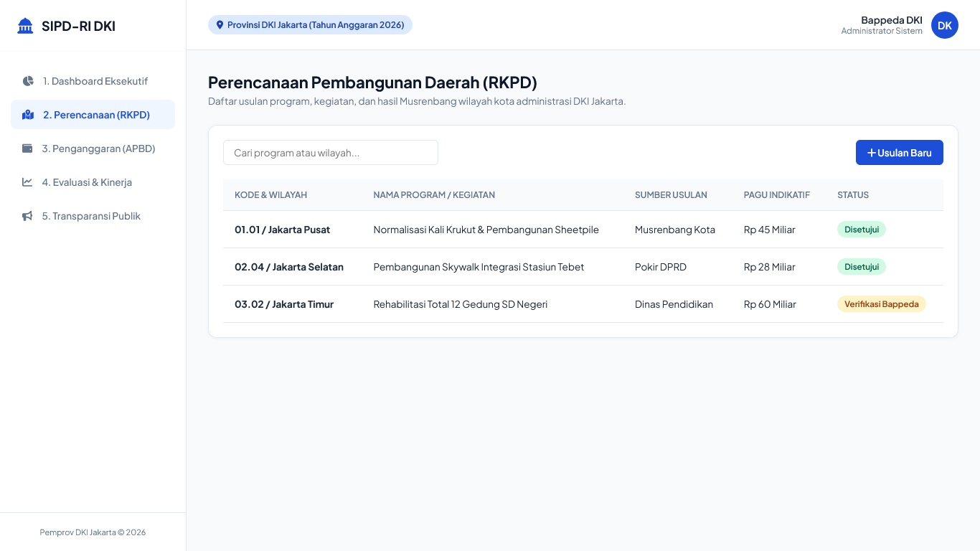
Task: Click the Disetujui badge for Normalisasi Kali Krukut
Action: point(862,230)
